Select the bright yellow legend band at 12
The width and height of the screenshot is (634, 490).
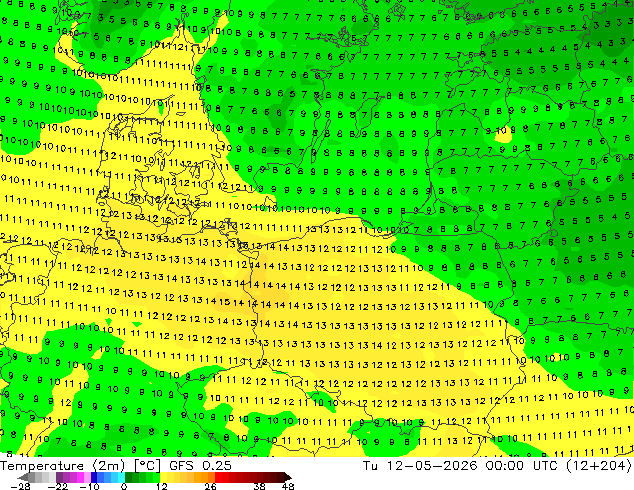coord(163,477)
